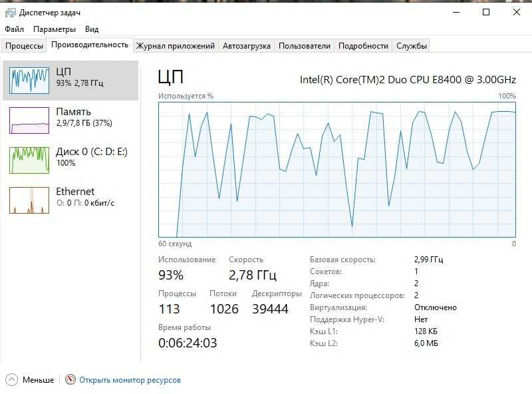Click the Кэш L1 128 КБ value
This screenshot has height=394, width=532.
click(426, 331)
